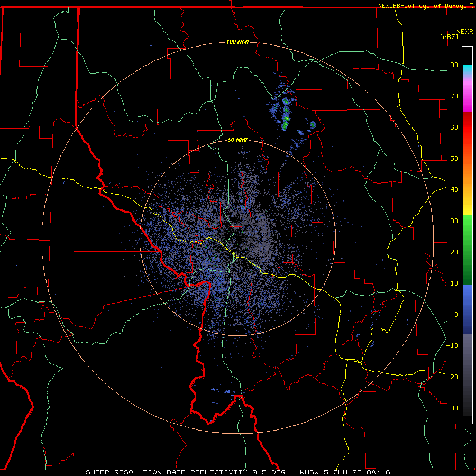Click the 50 value on the dBZ scale
476x476 pixels.
point(454,159)
